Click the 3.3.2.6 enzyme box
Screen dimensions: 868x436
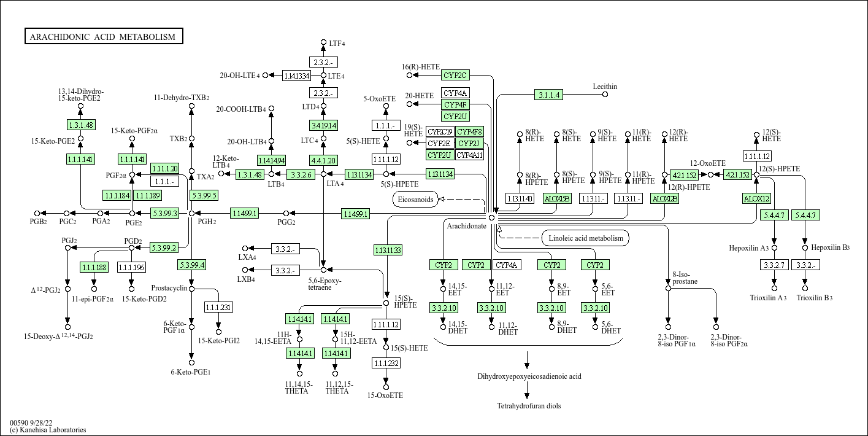click(x=301, y=174)
